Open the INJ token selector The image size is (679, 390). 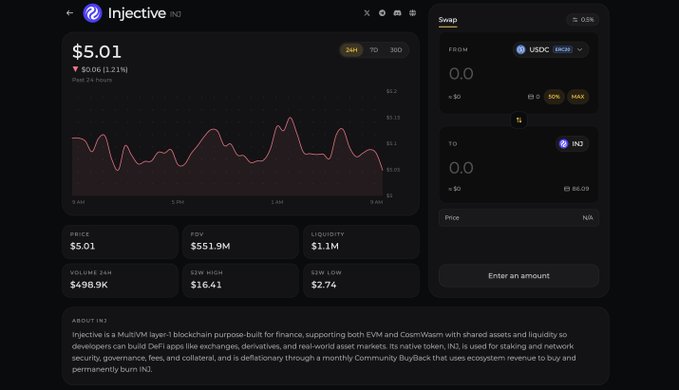[x=572, y=144]
